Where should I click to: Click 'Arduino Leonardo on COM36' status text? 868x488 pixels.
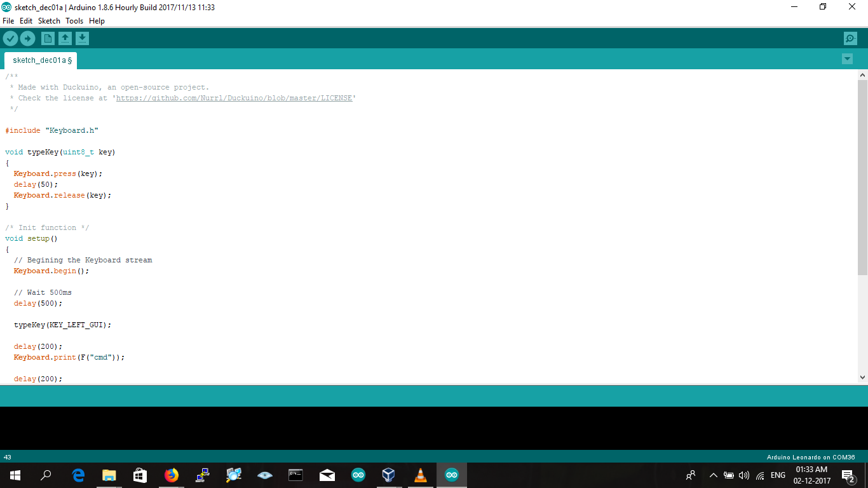click(x=811, y=457)
